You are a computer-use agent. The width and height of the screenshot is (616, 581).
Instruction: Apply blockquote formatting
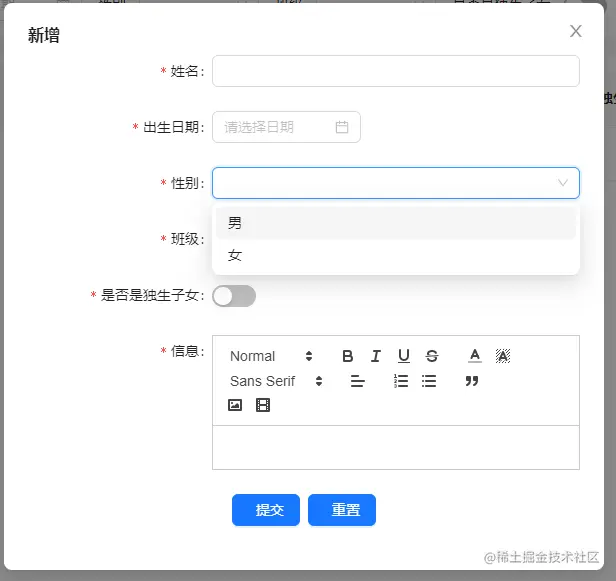(x=472, y=381)
